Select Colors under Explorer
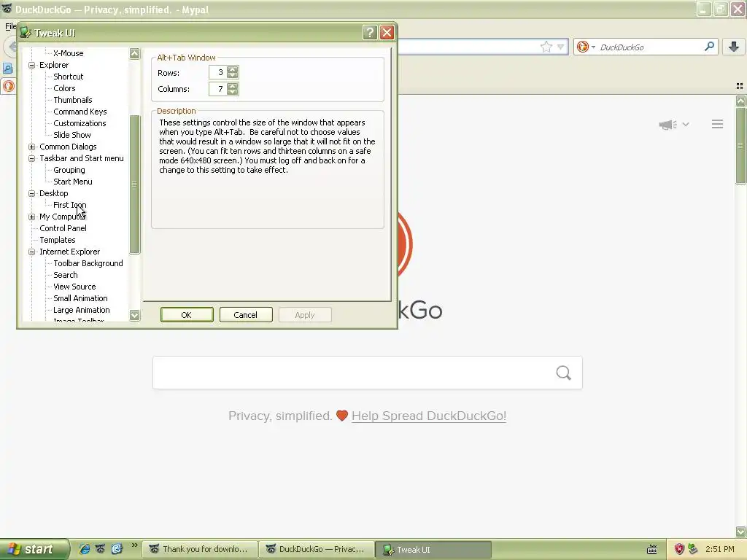 [64, 88]
